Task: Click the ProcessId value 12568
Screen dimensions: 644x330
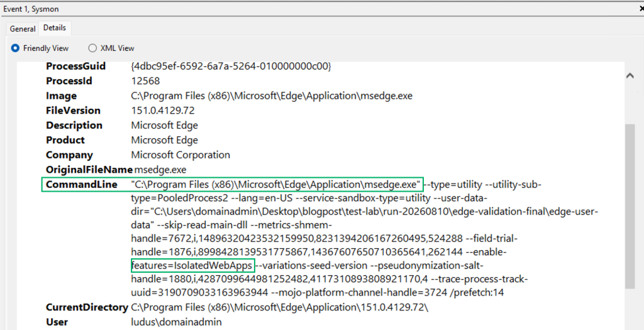Action: coord(145,81)
